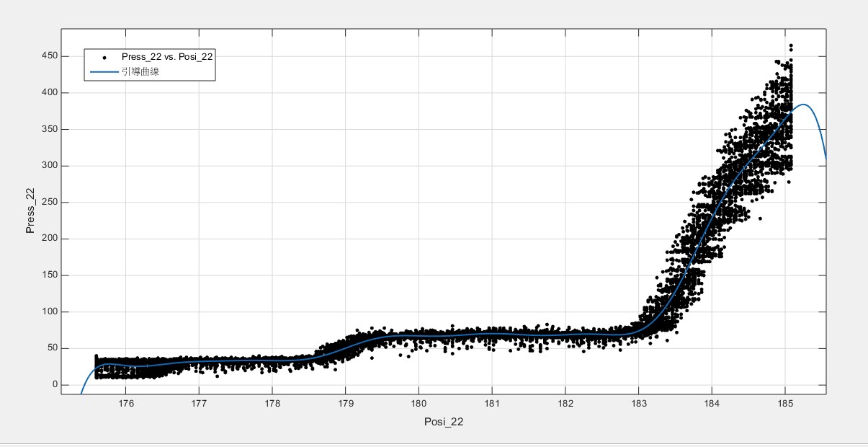Click the x-axis tick label 176

(126, 402)
